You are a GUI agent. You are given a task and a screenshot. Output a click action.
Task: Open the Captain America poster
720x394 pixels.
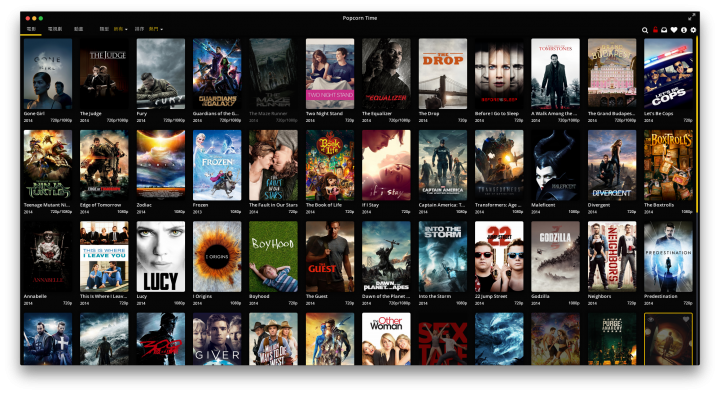coord(443,165)
